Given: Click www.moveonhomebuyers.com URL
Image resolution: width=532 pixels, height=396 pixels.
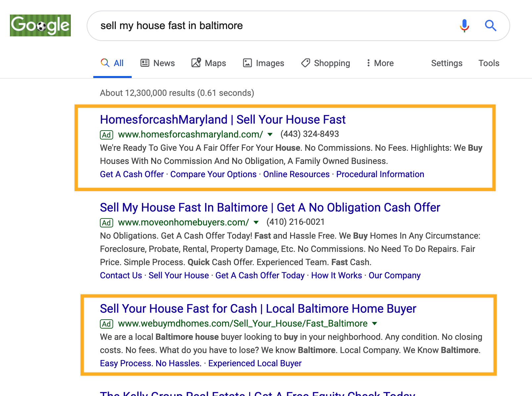Looking at the screenshot, I should [x=184, y=222].
